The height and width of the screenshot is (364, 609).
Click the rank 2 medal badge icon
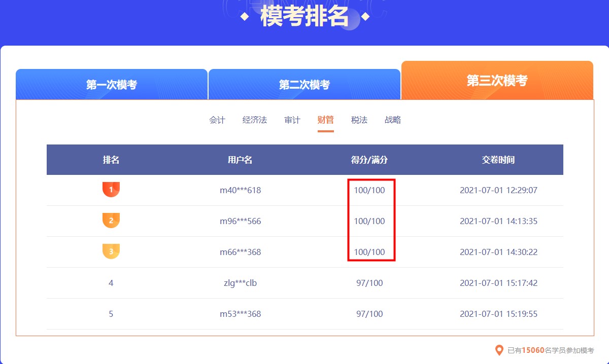coord(111,221)
